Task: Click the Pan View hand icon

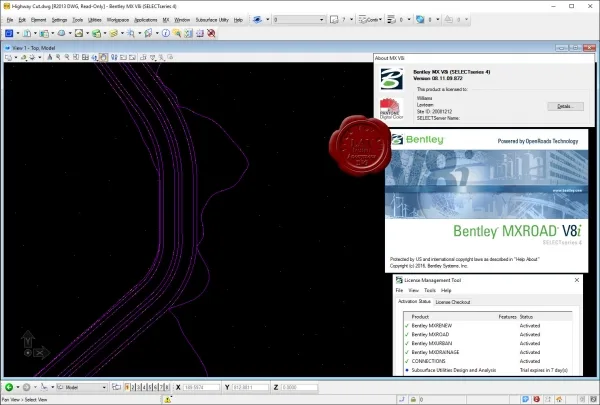Action: pos(103,57)
